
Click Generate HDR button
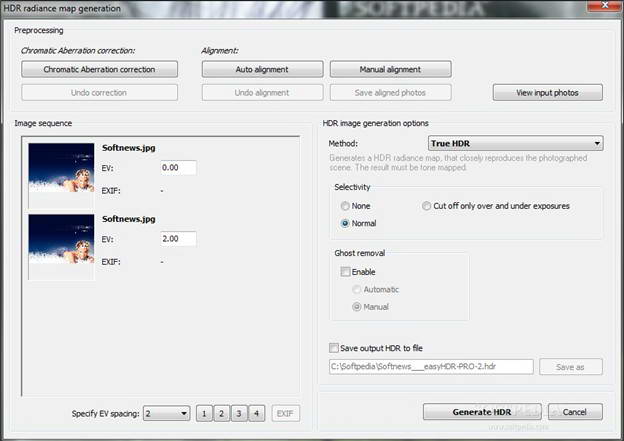tap(482, 412)
